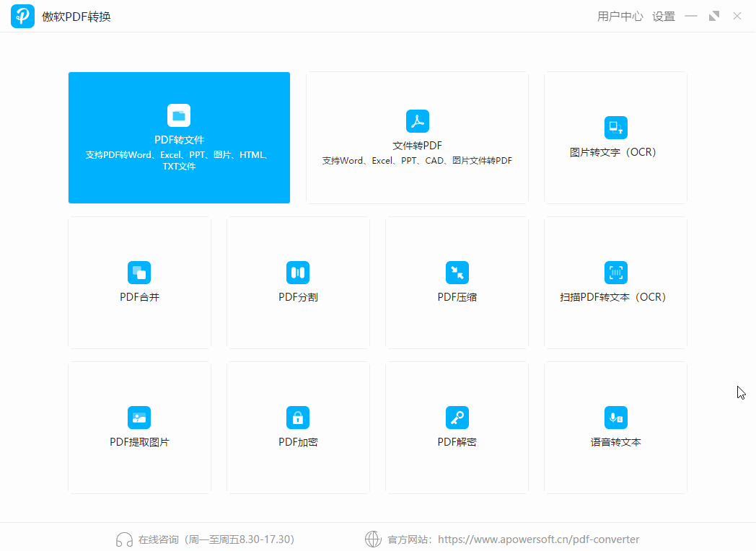Choose 扫描PDF转文本（OCR）label

(612, 297)
